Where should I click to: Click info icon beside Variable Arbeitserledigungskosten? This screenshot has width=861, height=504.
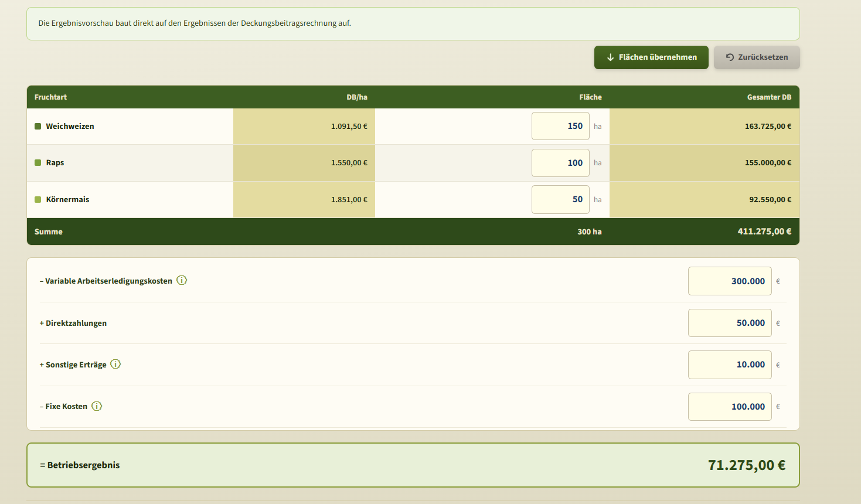pos(182,281)
